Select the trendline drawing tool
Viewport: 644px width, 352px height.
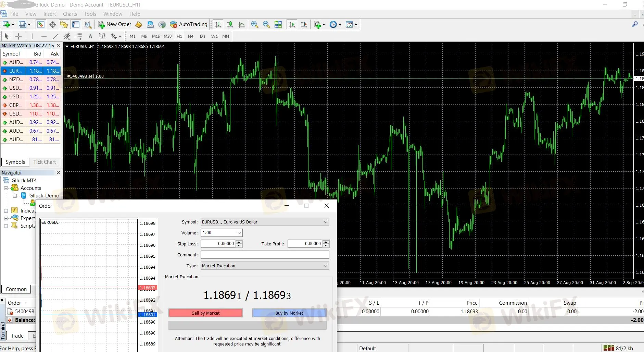[x=55, y=36]
